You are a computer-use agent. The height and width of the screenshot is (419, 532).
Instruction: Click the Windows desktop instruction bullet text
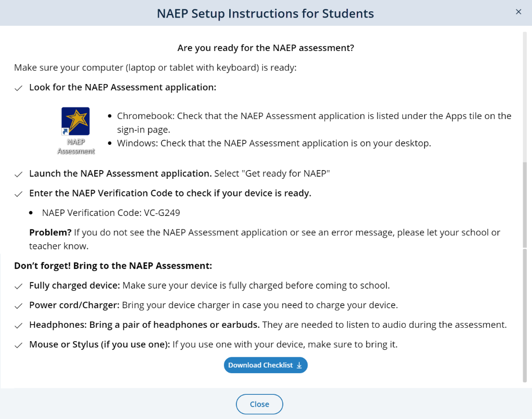click(x=273, y=143)
